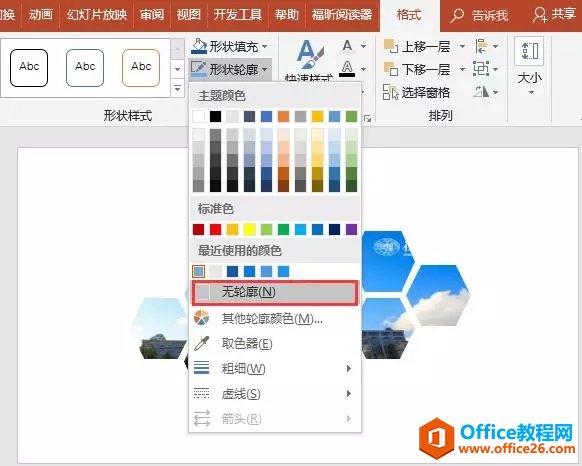Image resolution: width=582 pixels, height=466 pixels.
Task: Click the 共享 share button
Action: 555,15
